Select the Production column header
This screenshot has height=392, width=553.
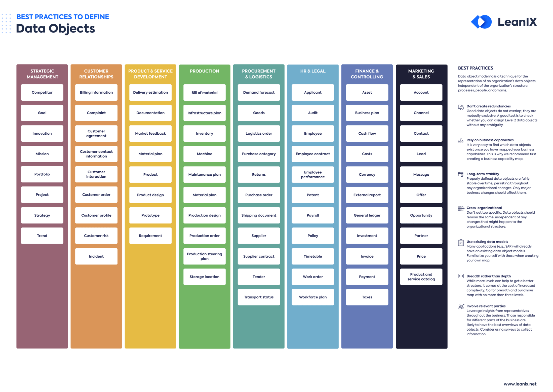pyautogui.click(x=204, y=71)
